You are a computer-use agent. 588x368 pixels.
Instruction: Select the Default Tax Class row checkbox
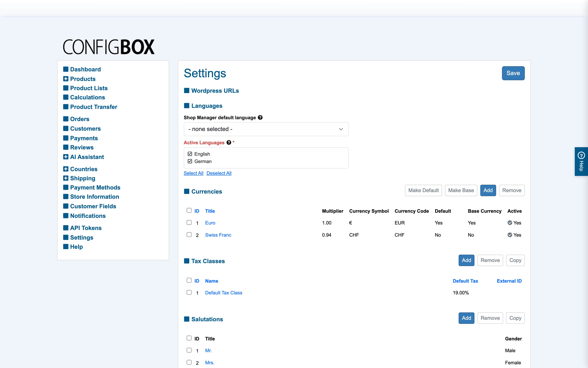(189, 292)
